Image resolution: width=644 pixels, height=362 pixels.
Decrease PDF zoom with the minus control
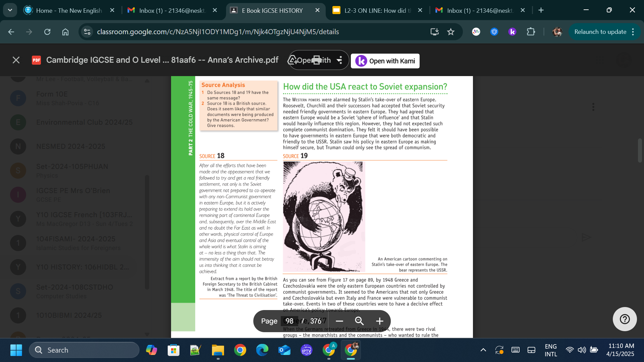pyautogui.click(x=339, y=321)
